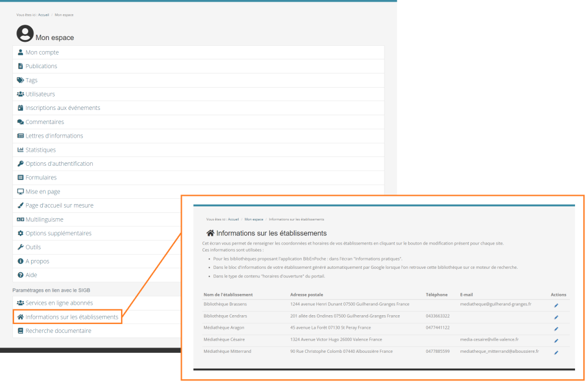588x384 pixels.
Task: Open the Aide question mark icon
Action: coord(21,275)
